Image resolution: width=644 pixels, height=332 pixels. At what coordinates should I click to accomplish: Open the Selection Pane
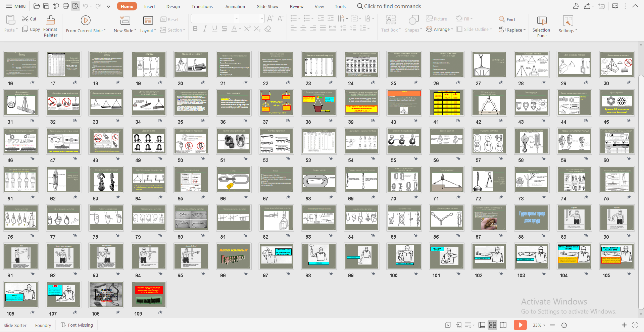coord(541,26)
